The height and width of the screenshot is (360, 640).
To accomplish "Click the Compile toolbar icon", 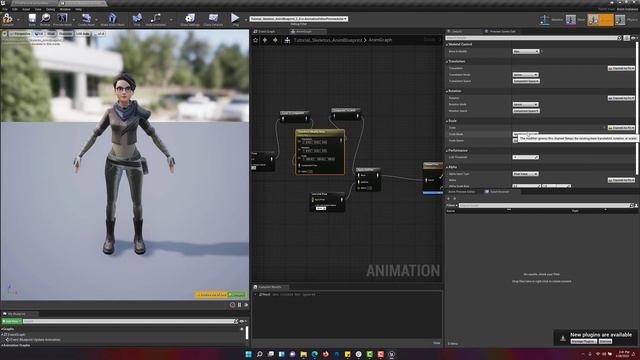I will tap(7, 18).
